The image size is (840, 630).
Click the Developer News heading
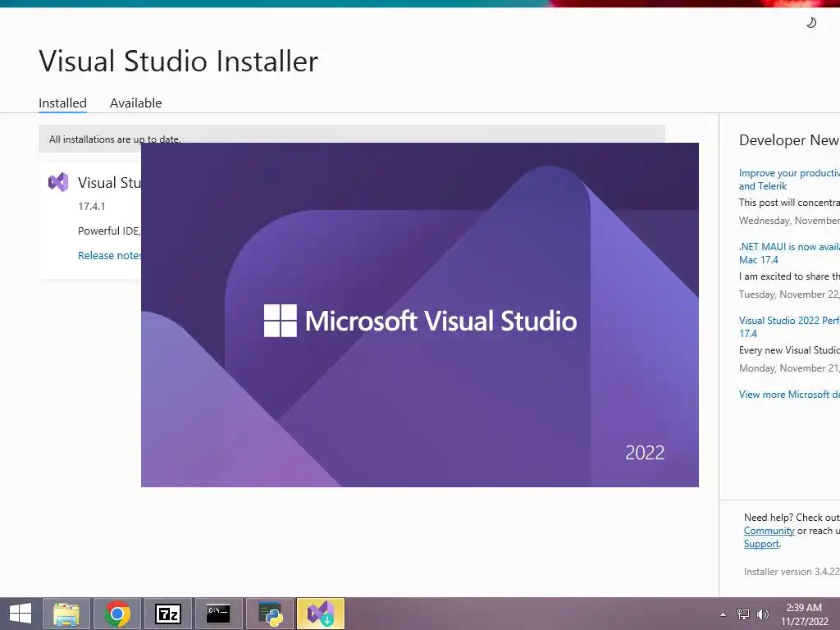pos(789,139)
